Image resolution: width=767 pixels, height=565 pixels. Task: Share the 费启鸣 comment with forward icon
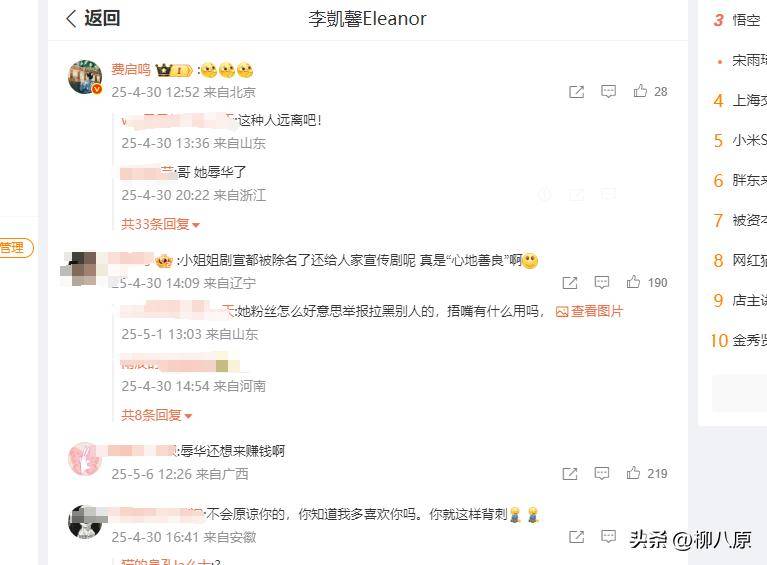[576, 91]
